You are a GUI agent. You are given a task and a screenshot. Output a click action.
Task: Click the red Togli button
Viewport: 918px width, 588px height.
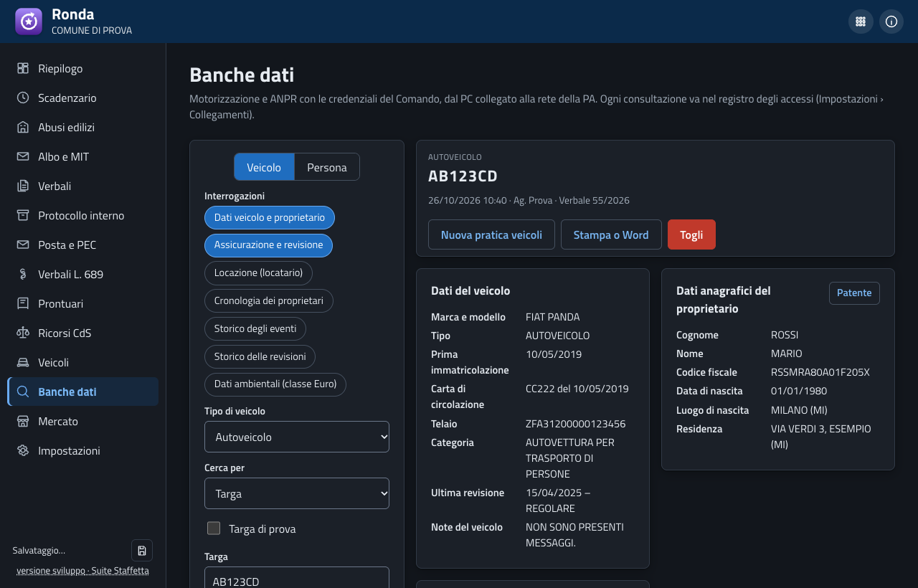691,234
